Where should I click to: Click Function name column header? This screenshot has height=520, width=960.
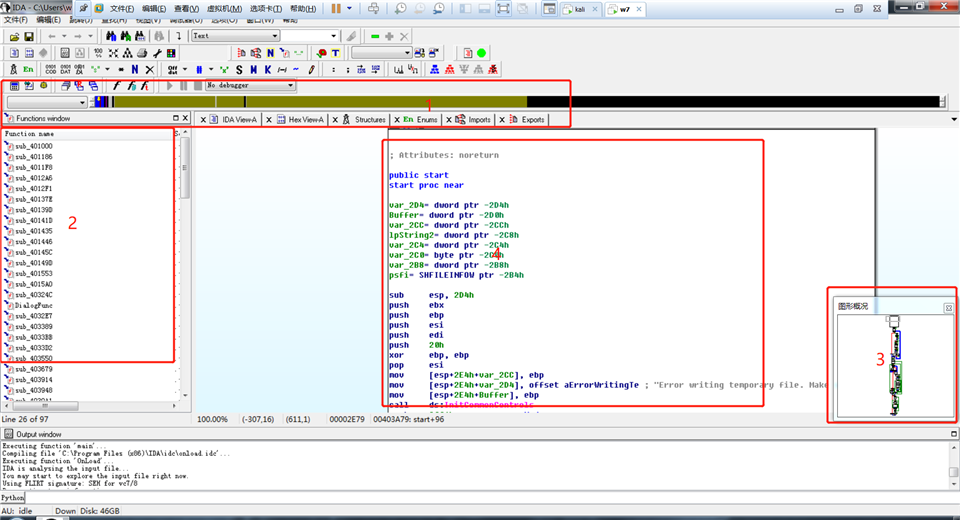click(x=88, y=134)
